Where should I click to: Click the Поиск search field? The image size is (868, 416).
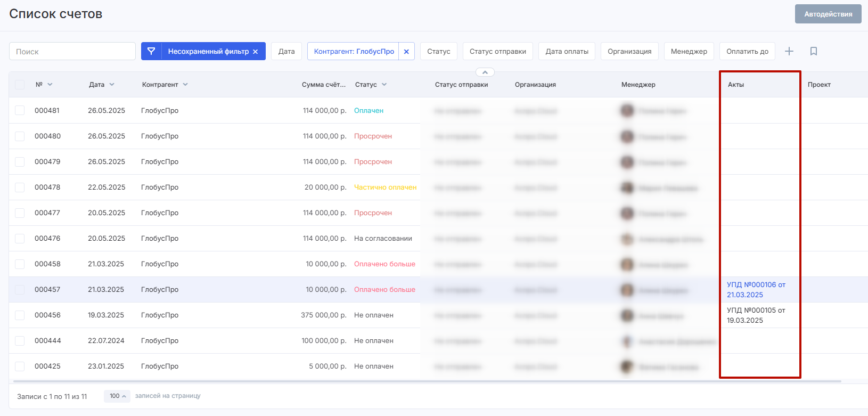72,52
